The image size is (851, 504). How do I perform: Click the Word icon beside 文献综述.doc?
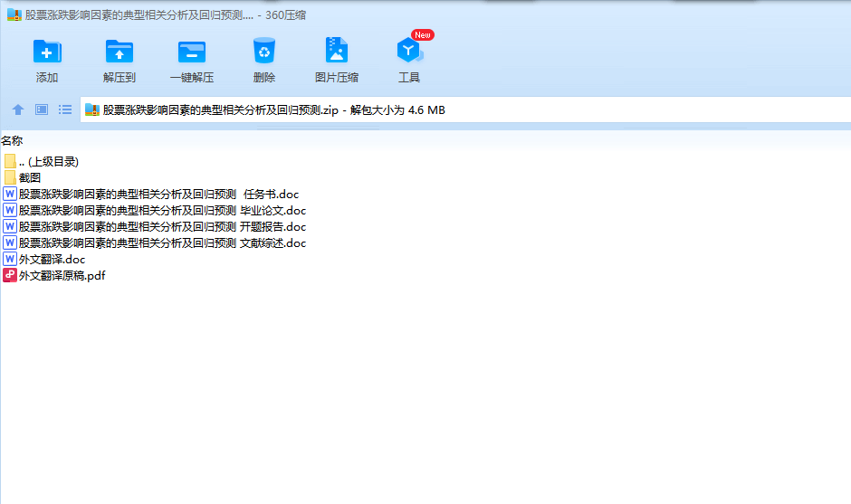[x=10, y=242]
